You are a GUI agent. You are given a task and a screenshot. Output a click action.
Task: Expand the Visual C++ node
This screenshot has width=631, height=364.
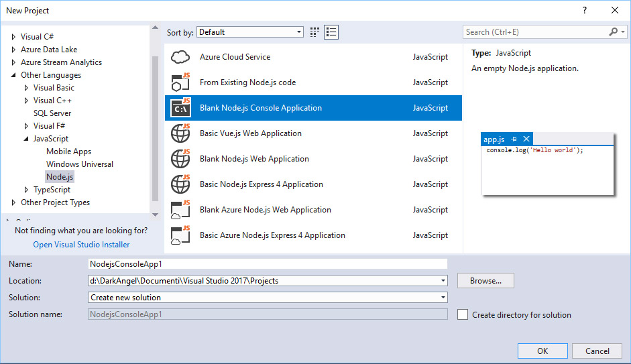click(x=26, y=101)
